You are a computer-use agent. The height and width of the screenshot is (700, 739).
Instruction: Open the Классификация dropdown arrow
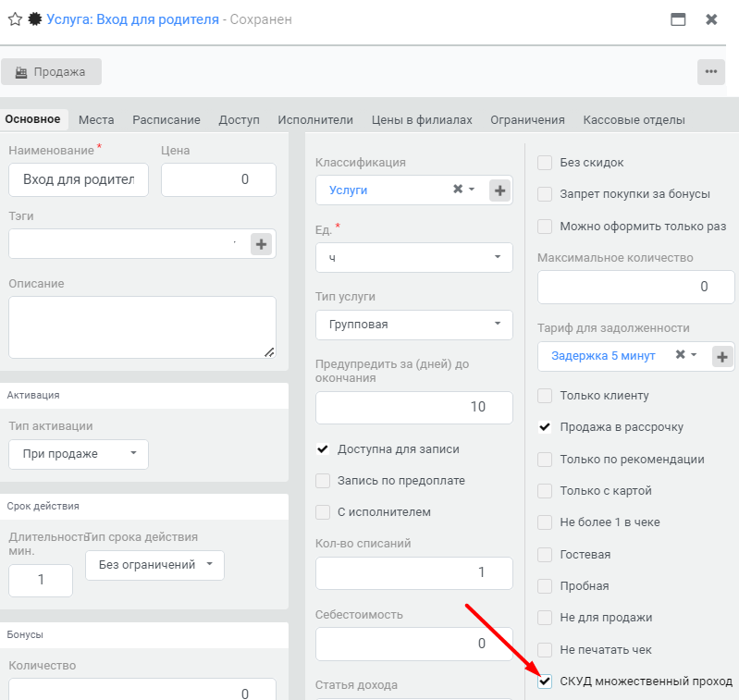(x=472, y=190)
